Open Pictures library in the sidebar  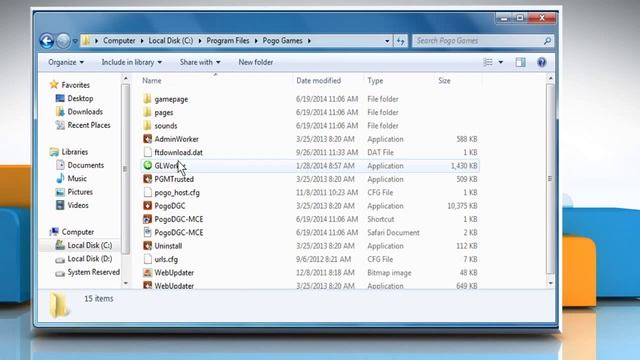[80, 192]
